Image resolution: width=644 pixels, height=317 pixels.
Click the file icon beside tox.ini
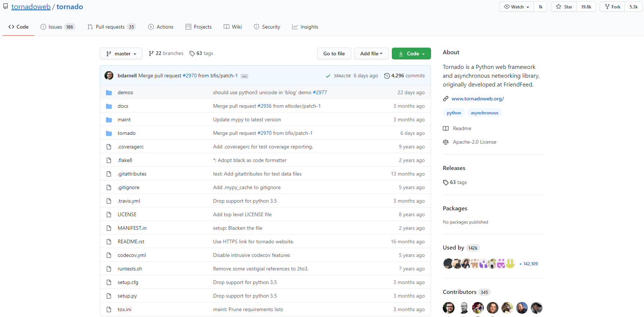point(109,310)
